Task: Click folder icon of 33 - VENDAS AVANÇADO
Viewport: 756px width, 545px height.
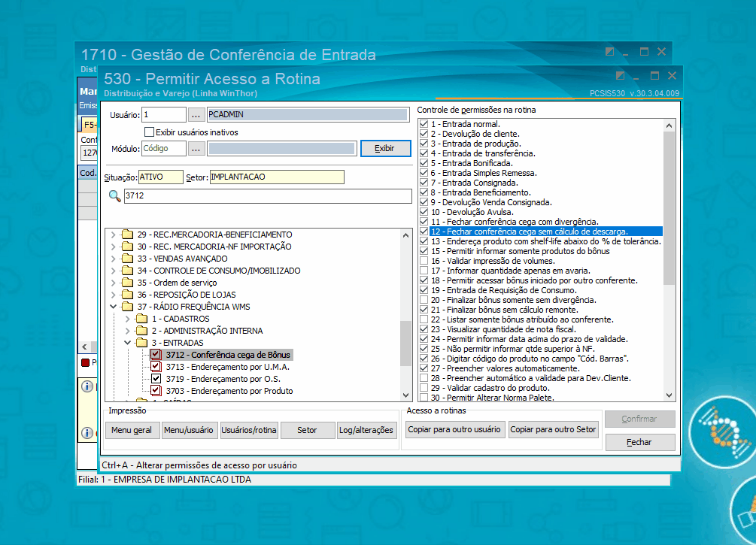Action: pyautogui.click(x=127, y=259)
